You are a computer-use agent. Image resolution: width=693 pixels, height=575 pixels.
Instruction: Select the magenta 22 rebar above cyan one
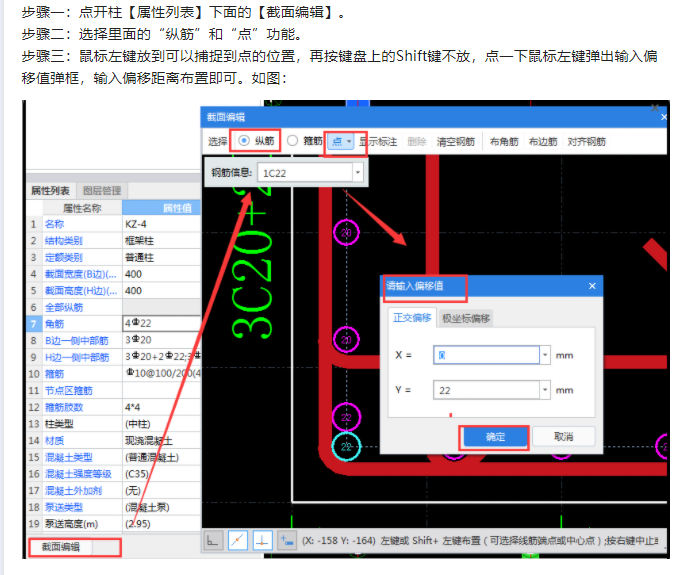[346, 417]
